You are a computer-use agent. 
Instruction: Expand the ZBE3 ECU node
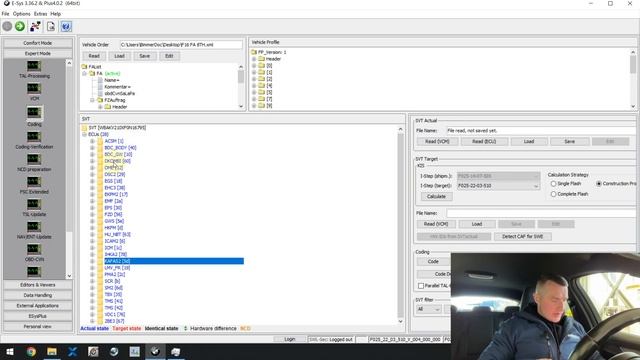(92, 321)
